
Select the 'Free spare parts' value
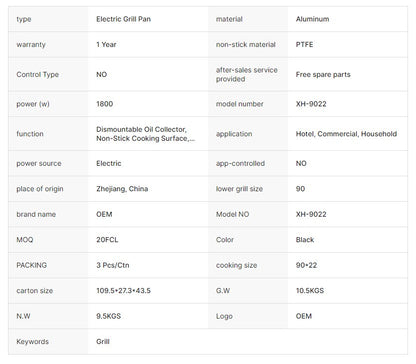tap(323, 74)
